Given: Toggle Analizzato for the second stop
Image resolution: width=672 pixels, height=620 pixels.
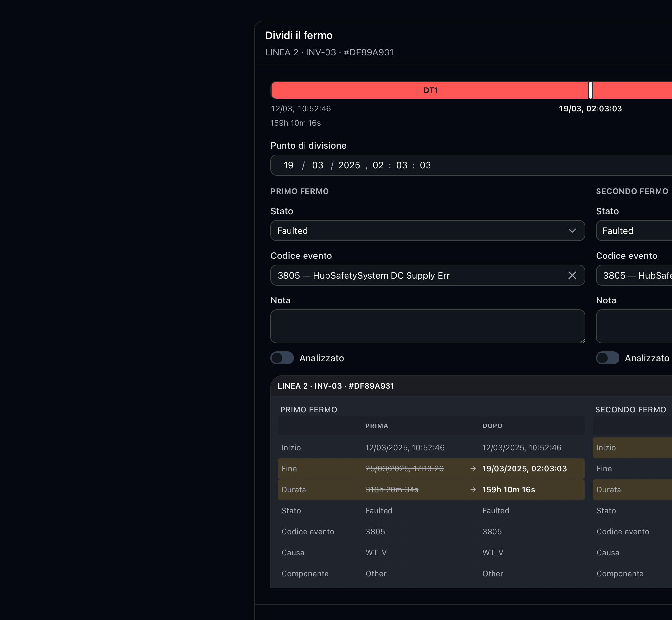Looking at the screenshot, I should (x=608, y=358).
